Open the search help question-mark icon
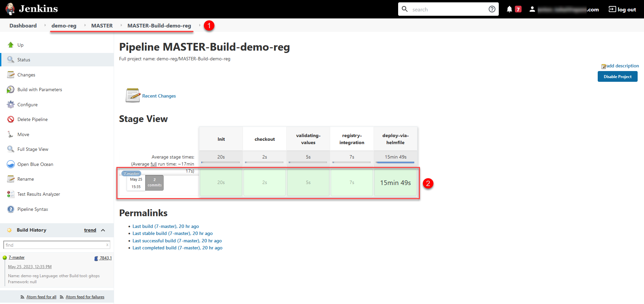Viewport: 644px width, 304px height. click(492, 9)
